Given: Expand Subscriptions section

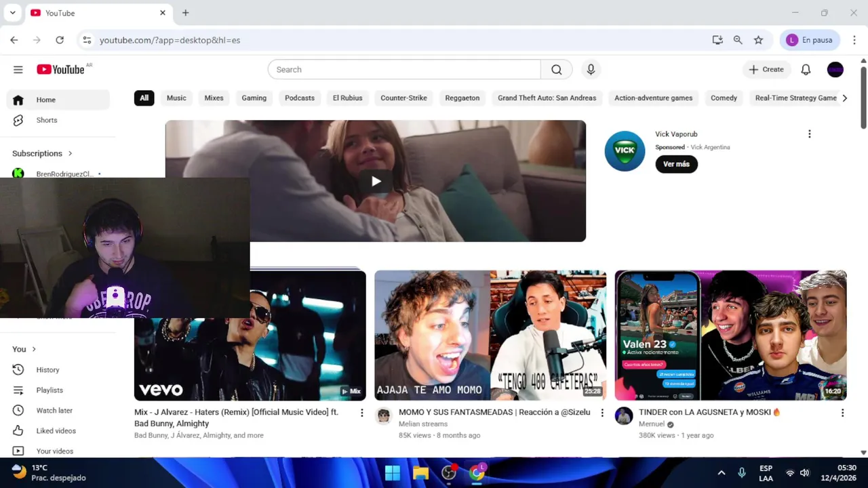Looking at the screenshot, I should click(x=42, y=153).
